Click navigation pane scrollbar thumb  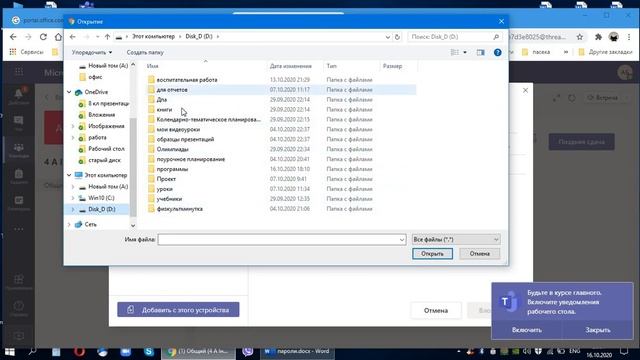coord(133,167)
